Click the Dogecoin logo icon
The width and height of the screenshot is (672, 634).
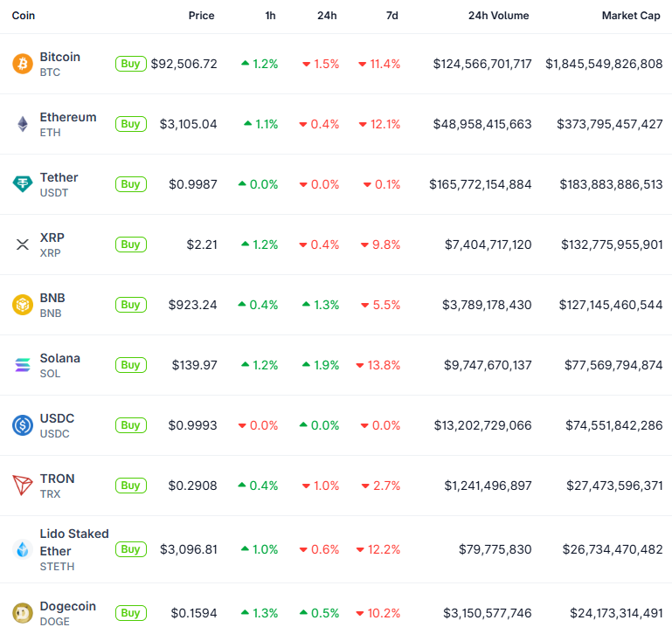[x=22, y=613]
